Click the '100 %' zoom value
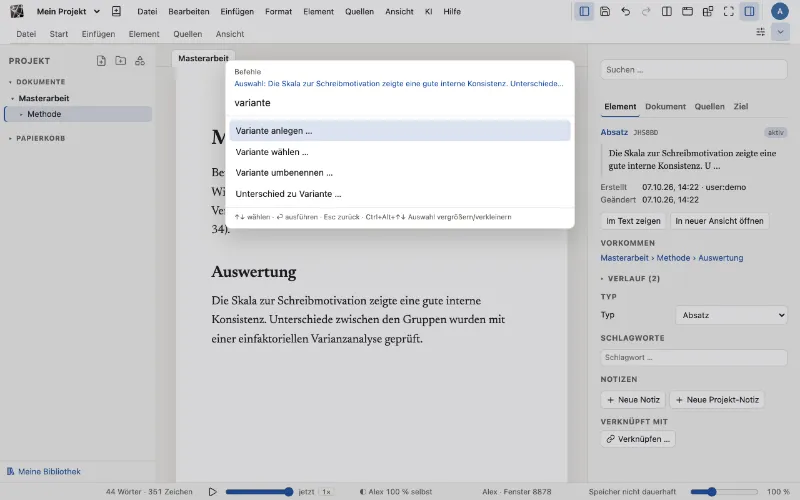Viewport: 800px width, 500px height. click(778, 492)
